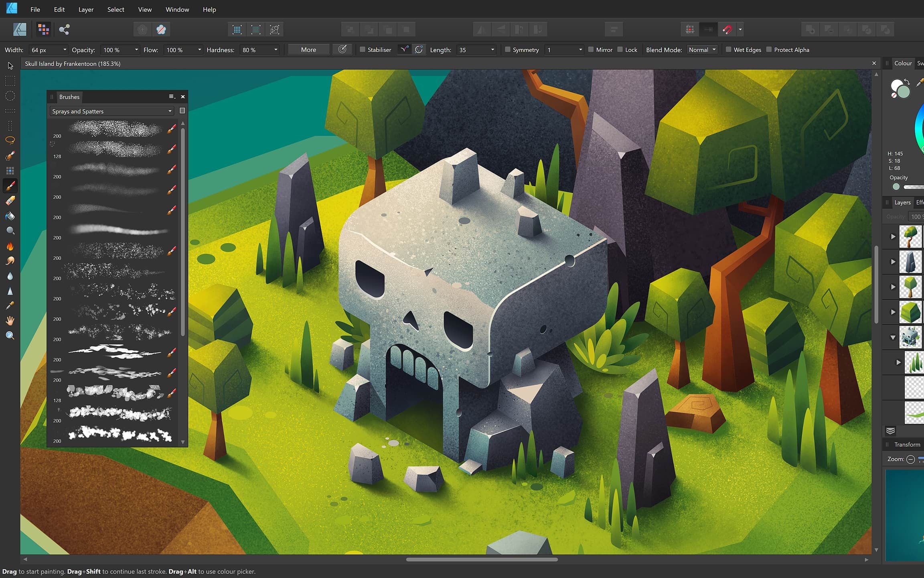Open the Blend Mode dropdown
Viewport: 924px width, 578px height.
click(x=702, y=49)
